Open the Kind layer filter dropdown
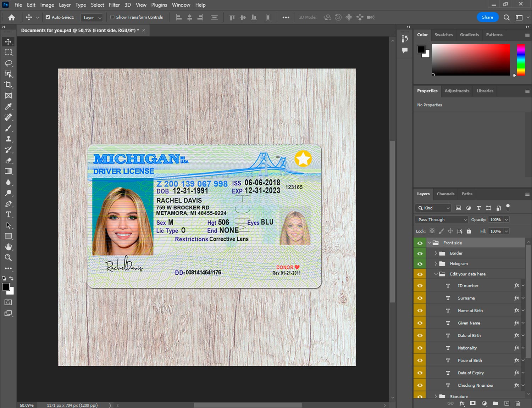This screenshot has width=532, height=408. (x=433, y=208)
